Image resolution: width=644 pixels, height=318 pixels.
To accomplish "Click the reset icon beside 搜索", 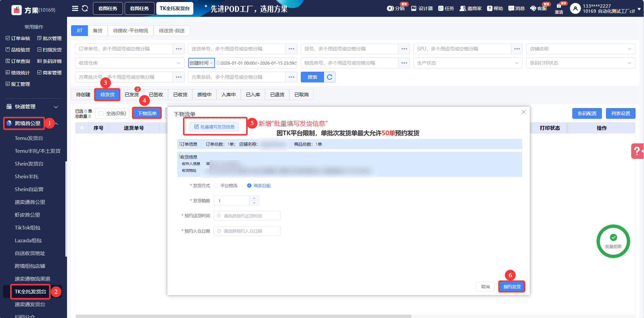I will click(329, 77).
